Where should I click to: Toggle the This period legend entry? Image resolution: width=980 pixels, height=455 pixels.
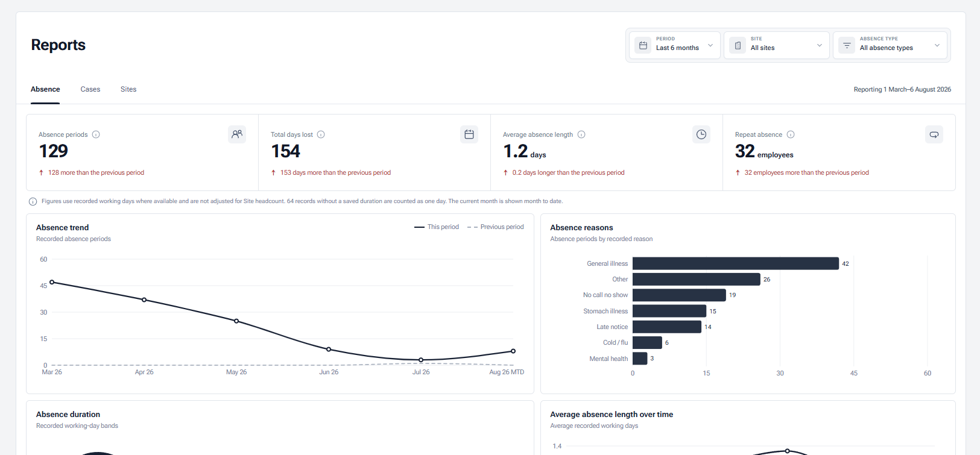(437, 227)
